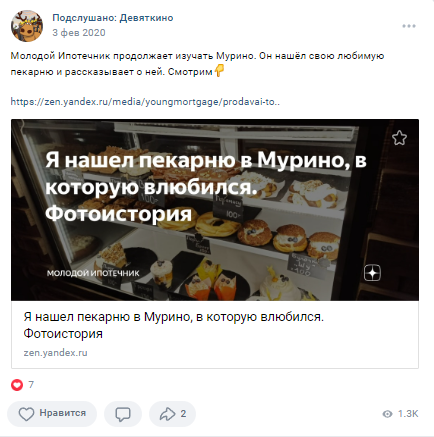Open comments using the speech bubble icon
This screenshot has height=437, width=434.
(x=123, y=414)
